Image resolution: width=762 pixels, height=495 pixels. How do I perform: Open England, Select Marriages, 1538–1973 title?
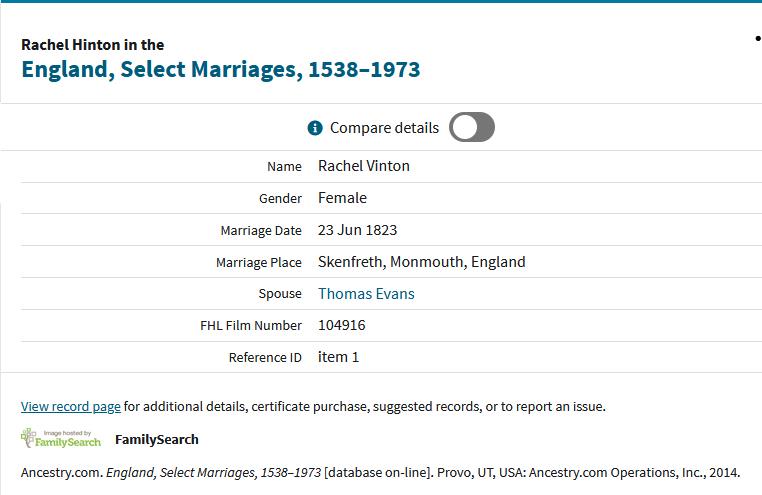click(221, 70)
